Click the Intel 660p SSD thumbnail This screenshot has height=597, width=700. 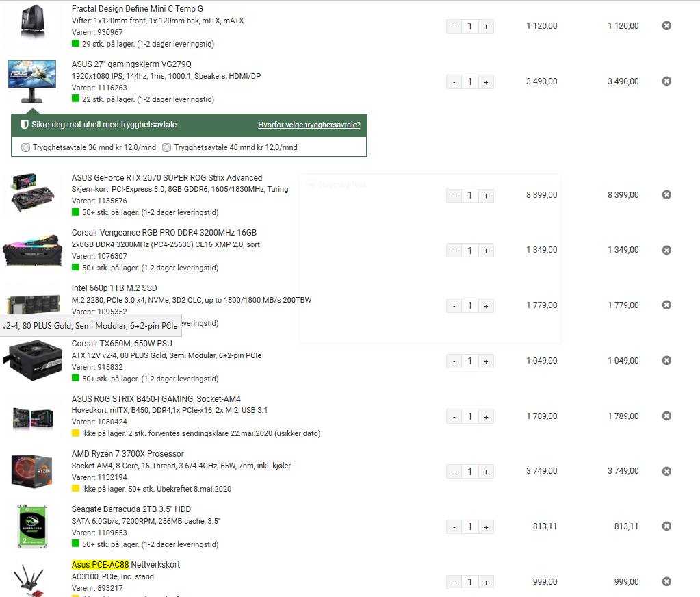pyautogui.click(x=34, y=304)
